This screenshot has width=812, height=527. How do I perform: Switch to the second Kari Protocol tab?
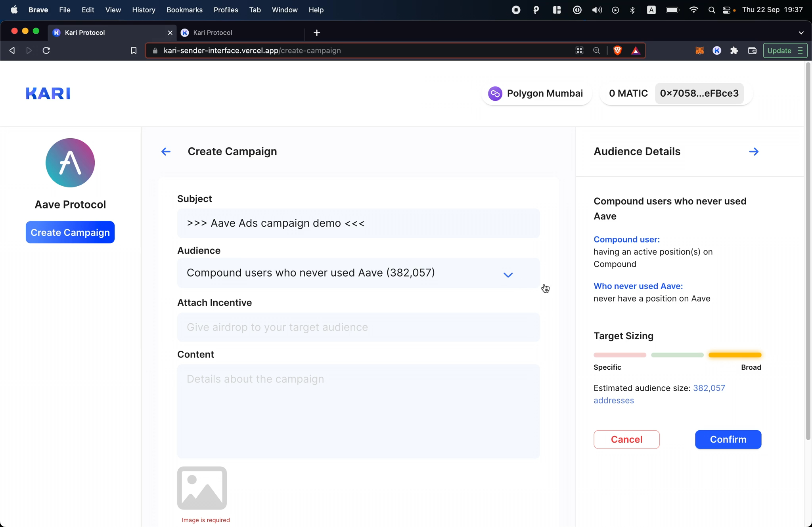(x=241, y=32)
